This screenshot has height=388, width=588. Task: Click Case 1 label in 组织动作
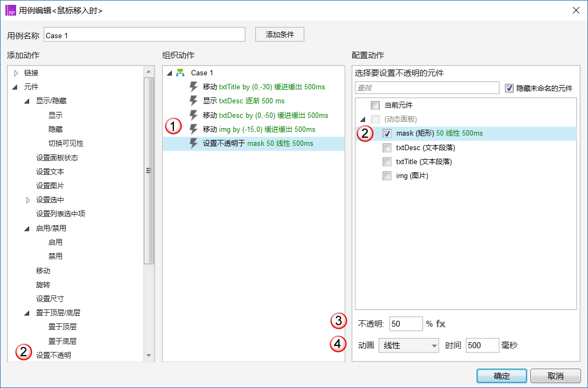[202, 73]
